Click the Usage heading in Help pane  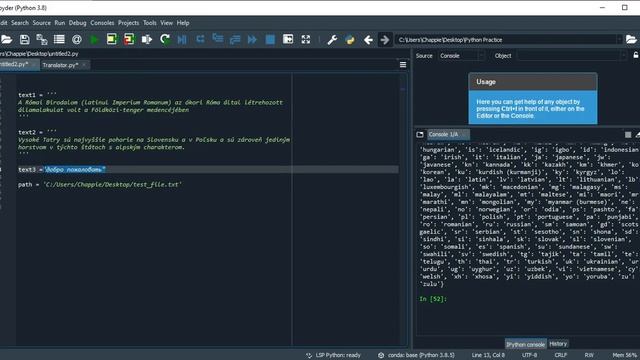486,82
